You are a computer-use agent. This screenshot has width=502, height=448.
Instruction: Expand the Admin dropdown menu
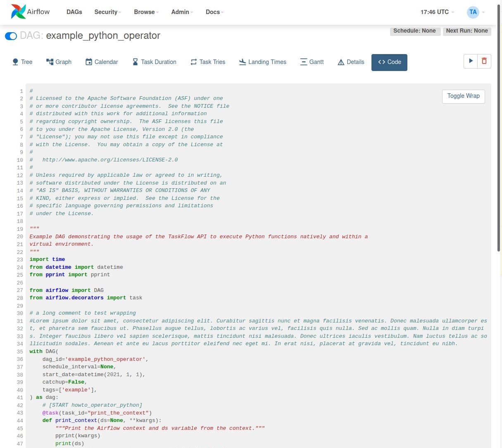tap(182, 12)
